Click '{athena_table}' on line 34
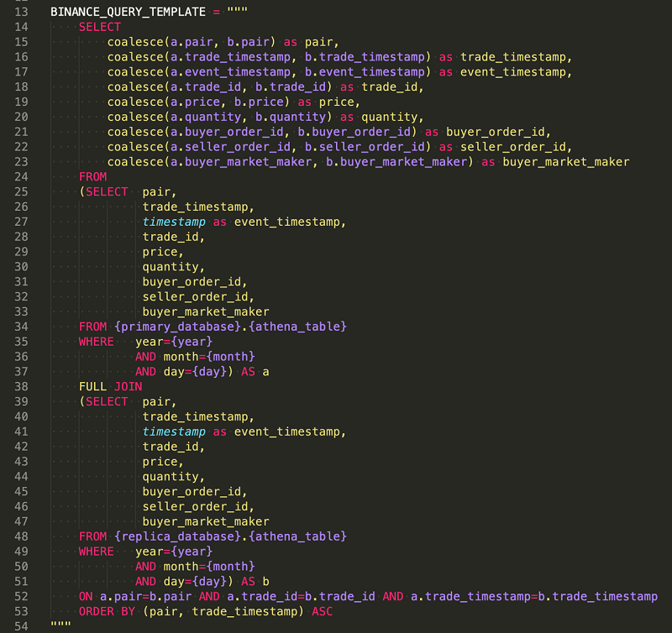The height and width of the screenshot is (633, 672). (x=297, y=327)
